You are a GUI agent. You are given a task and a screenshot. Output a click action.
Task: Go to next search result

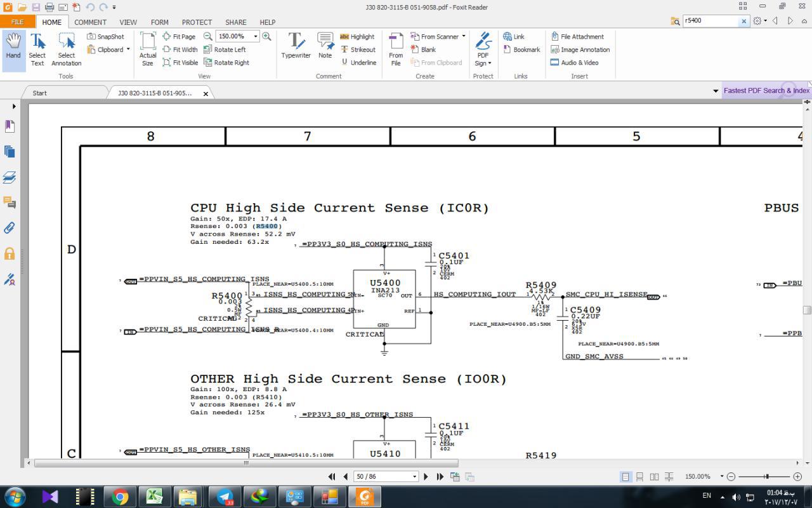(790, 21)
